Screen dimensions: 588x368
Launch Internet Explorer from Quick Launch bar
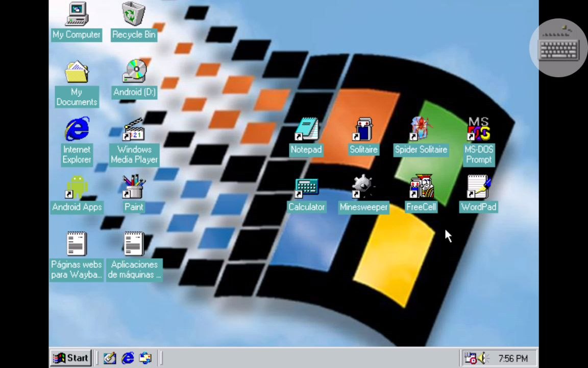coord(128,358)
